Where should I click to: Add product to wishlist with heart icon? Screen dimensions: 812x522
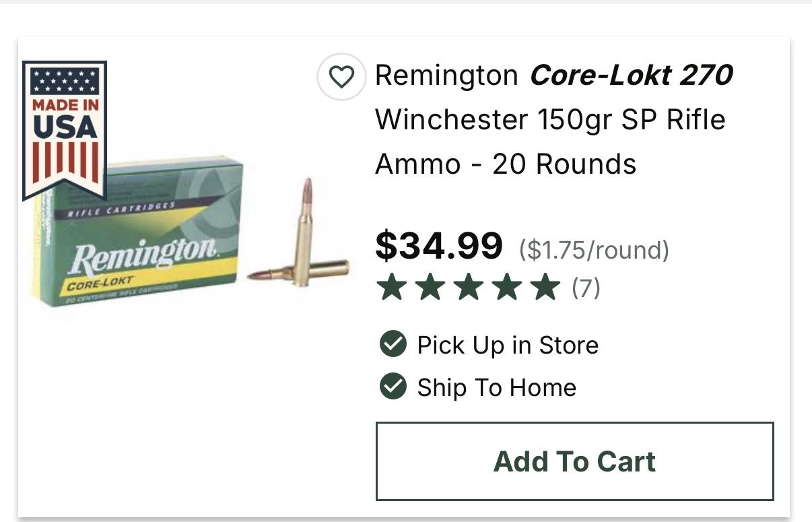coord(341,77)
